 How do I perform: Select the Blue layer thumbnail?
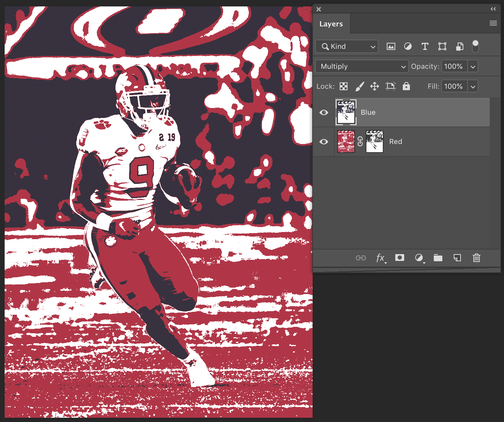coord(346,112)
